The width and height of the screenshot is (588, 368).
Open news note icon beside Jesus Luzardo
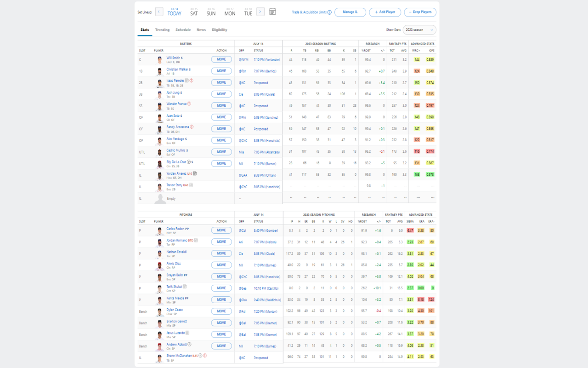[x=187, y=333]
